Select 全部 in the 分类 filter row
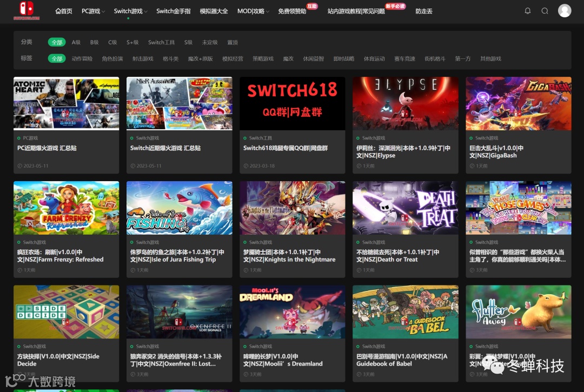 tap(57, 42)
